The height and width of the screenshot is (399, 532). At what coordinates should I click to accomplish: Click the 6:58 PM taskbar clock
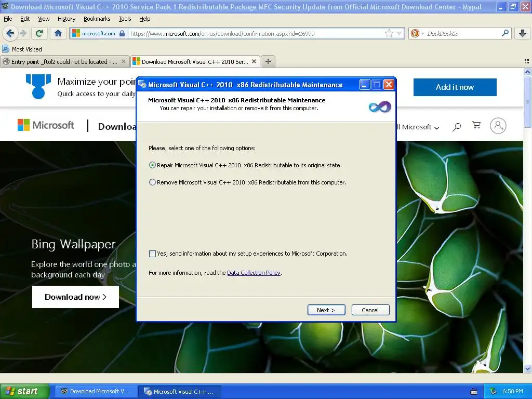[512, 392]
